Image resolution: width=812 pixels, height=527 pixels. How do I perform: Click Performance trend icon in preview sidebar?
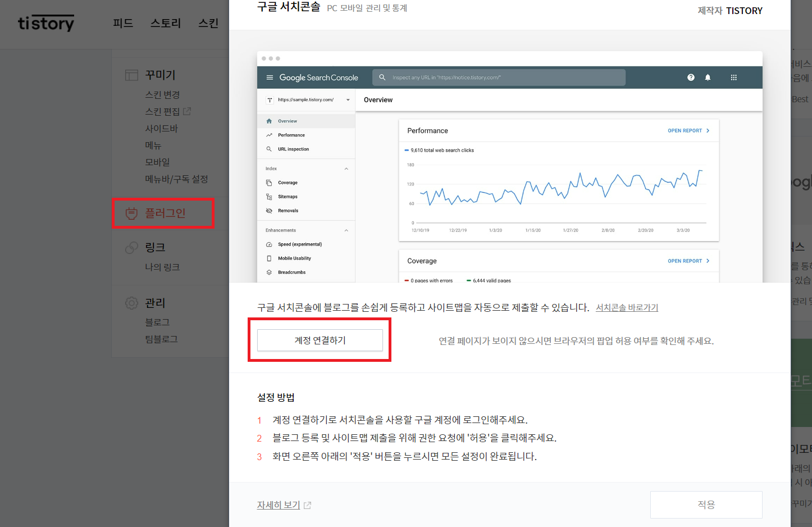click(x=269, y=135)
